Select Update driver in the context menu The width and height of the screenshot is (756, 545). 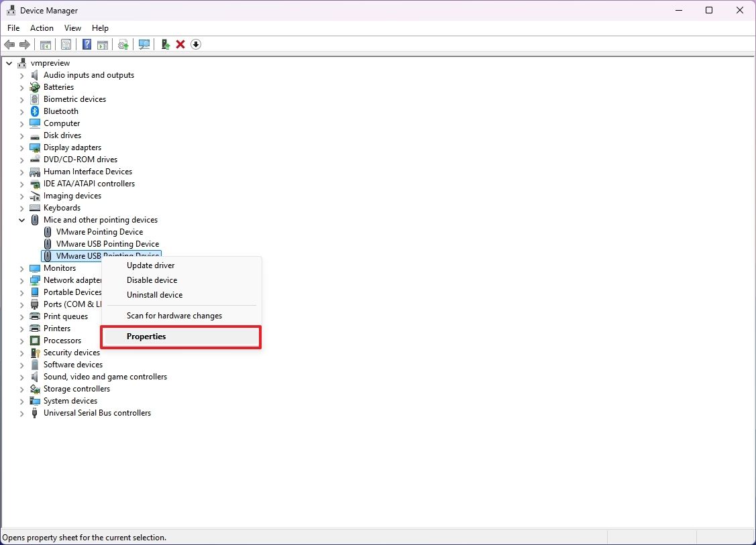[150, 265]
